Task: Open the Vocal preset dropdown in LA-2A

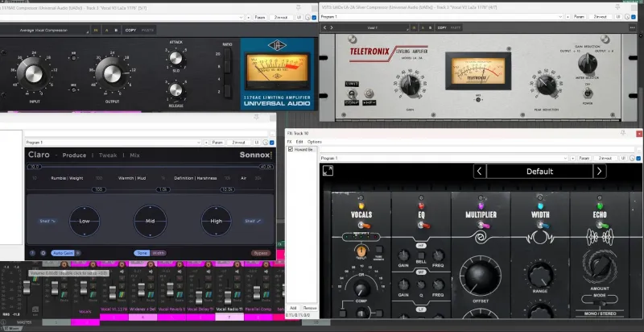Action: pyautogui.click(x=373, y=27)
